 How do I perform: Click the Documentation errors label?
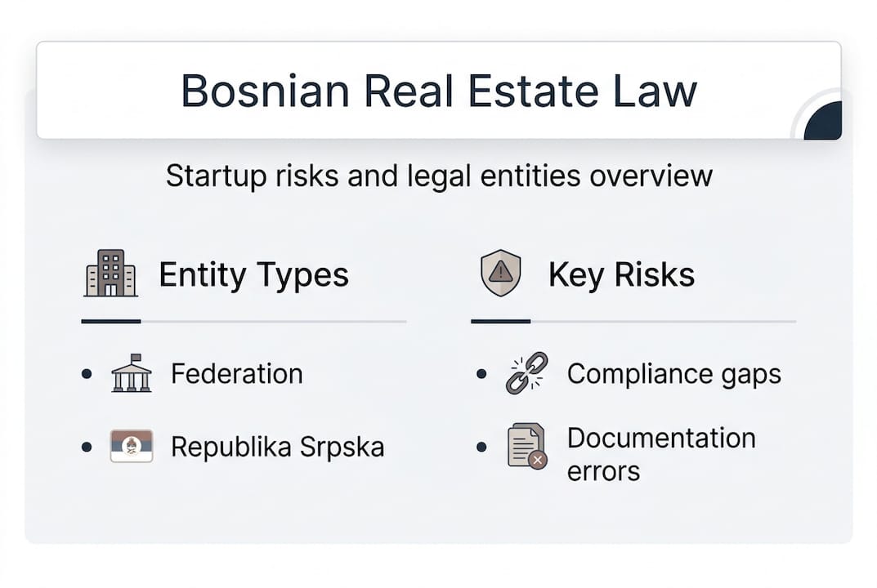point(660,454)
